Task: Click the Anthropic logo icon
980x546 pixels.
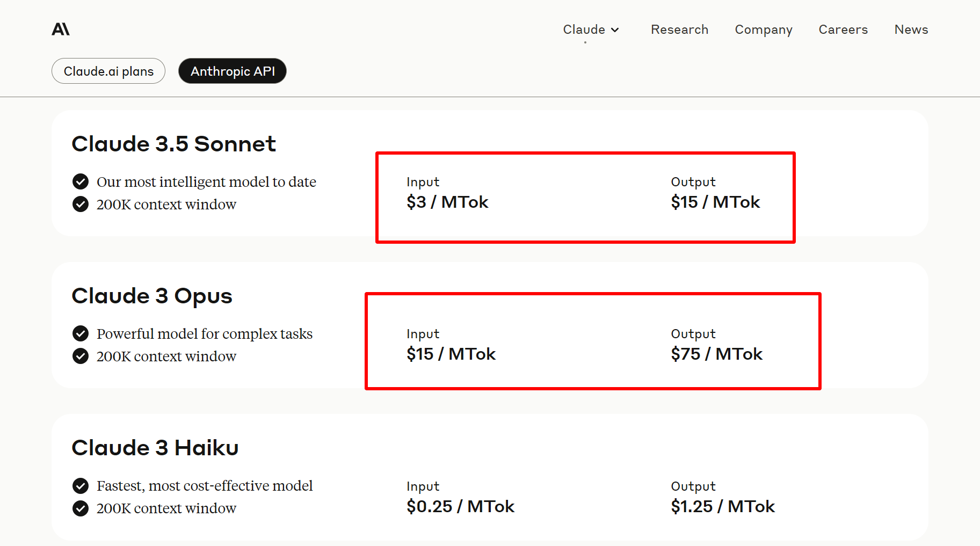Action: 61,29
